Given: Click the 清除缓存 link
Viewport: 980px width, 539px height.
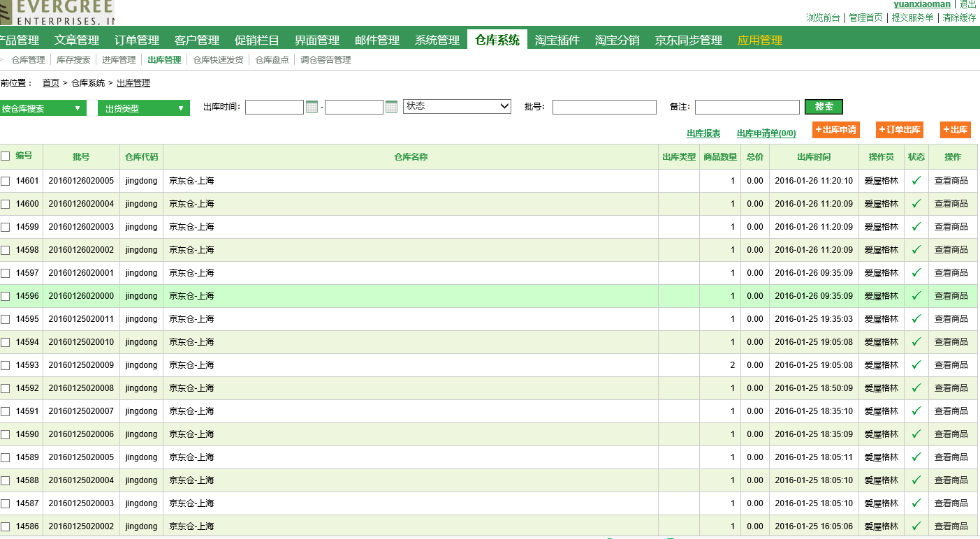Looking at the screenshot, I should (x=959, y=17).
